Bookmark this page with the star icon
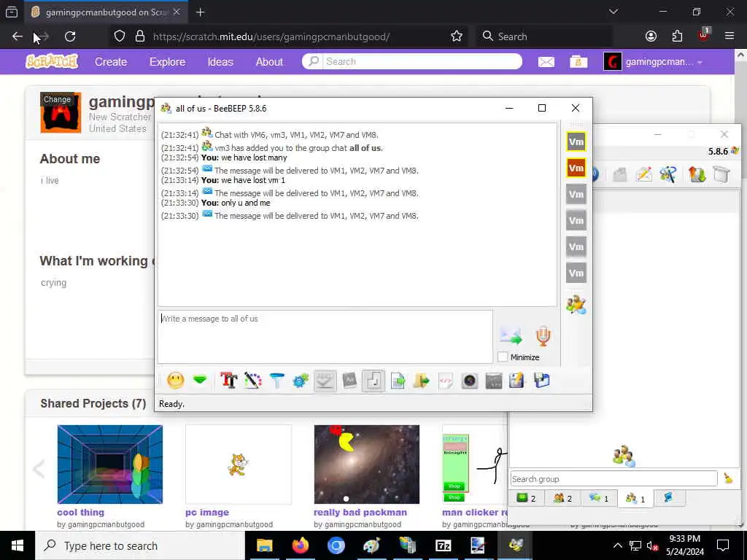Viewport: 747px width, 560px height. click(457, 36)
